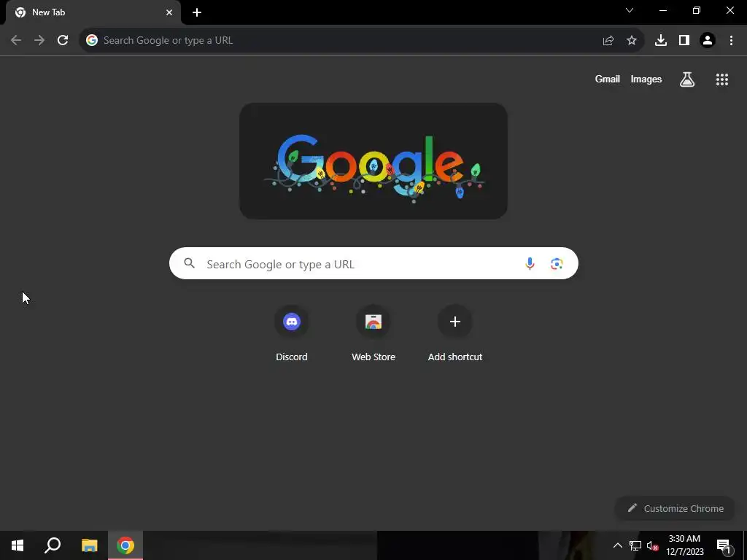Open Images link

[x=646, y=79]
